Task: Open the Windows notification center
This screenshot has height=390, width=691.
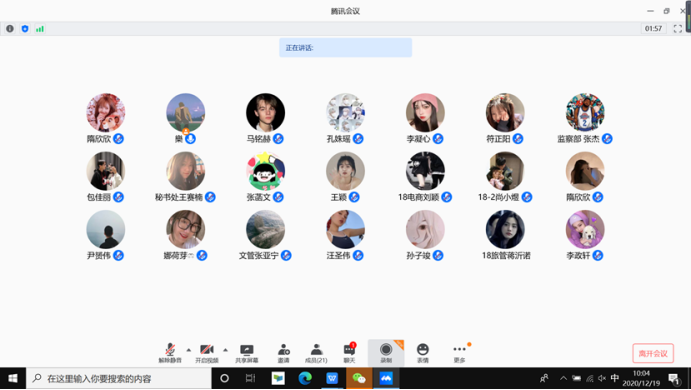Action: click(674, 378)
